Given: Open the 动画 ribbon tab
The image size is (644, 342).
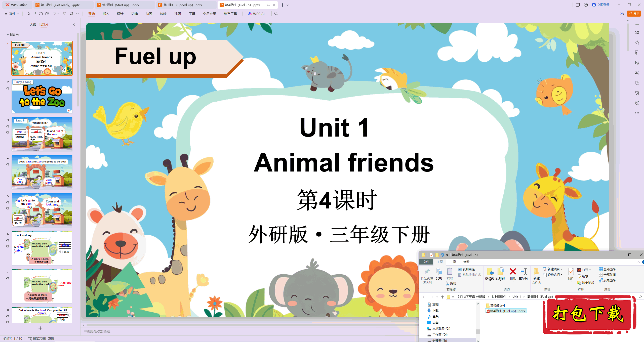Looking at the screenshot, I should 149,14.
